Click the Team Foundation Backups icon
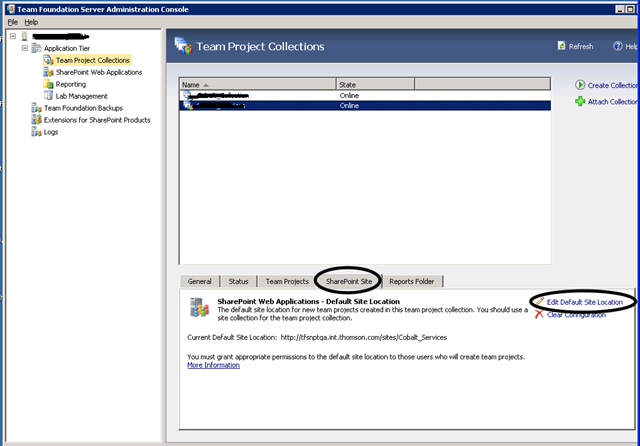Image resolution: width=640 pixels, height=446 pixels. (37, 108)
